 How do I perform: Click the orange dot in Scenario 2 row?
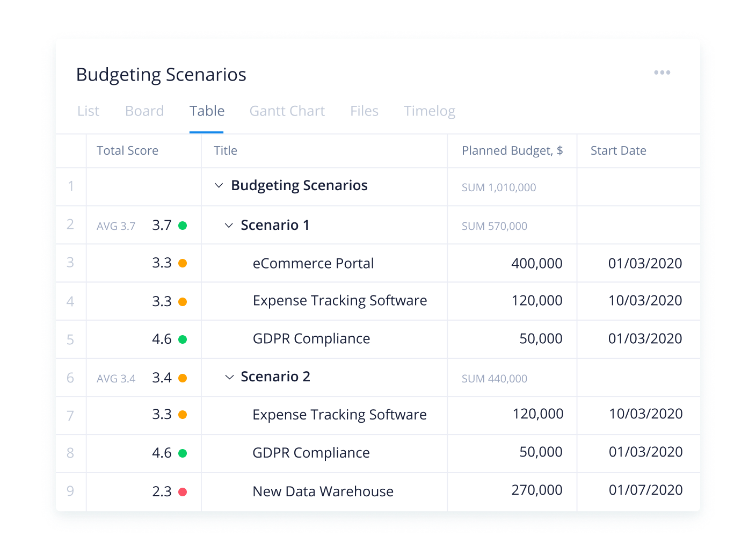183,378
